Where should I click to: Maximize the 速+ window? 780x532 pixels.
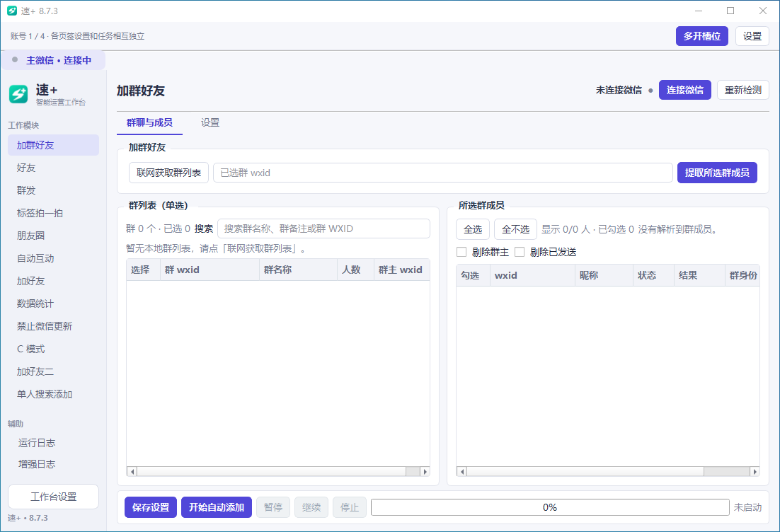point(730,11)
